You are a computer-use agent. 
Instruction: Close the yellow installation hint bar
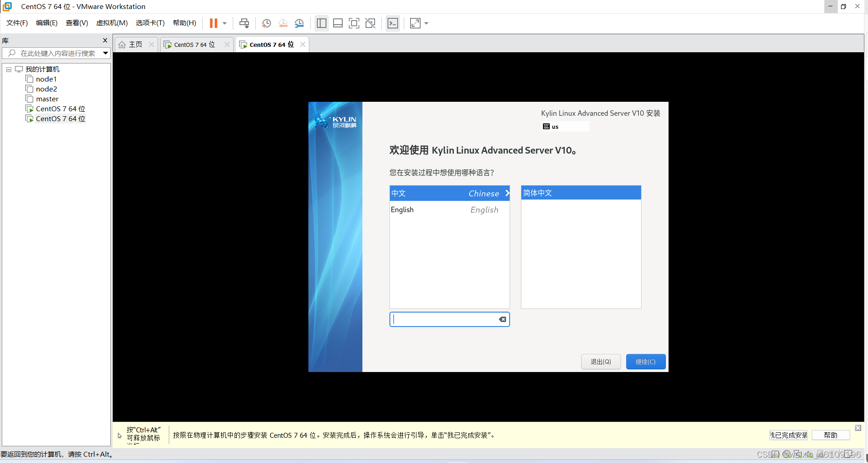tap(858, 428)
